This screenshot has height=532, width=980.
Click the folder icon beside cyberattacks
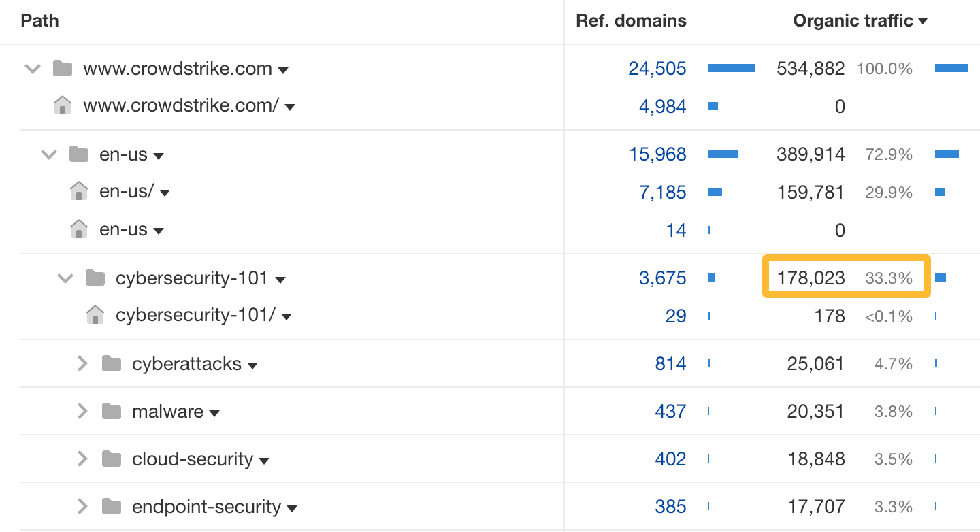coord(111,363)
